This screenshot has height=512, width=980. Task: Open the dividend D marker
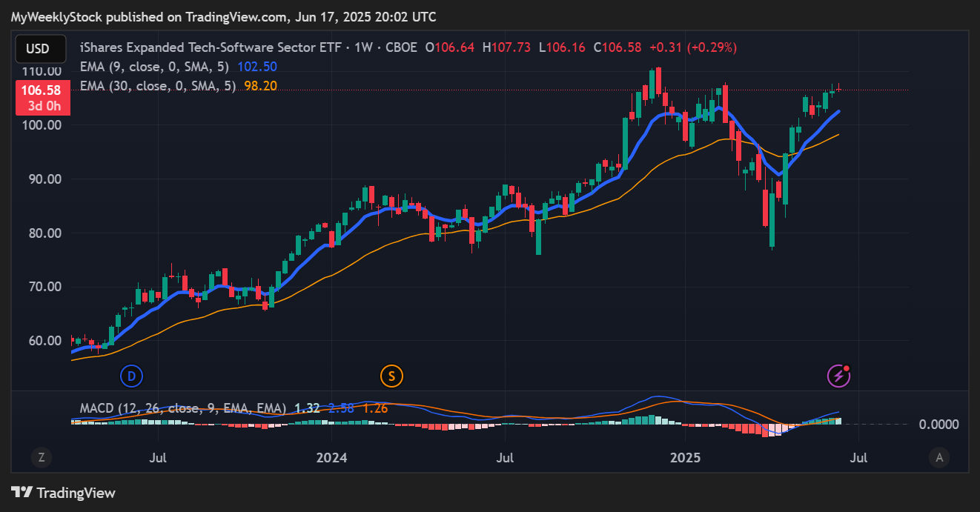(x=131, y=376)
